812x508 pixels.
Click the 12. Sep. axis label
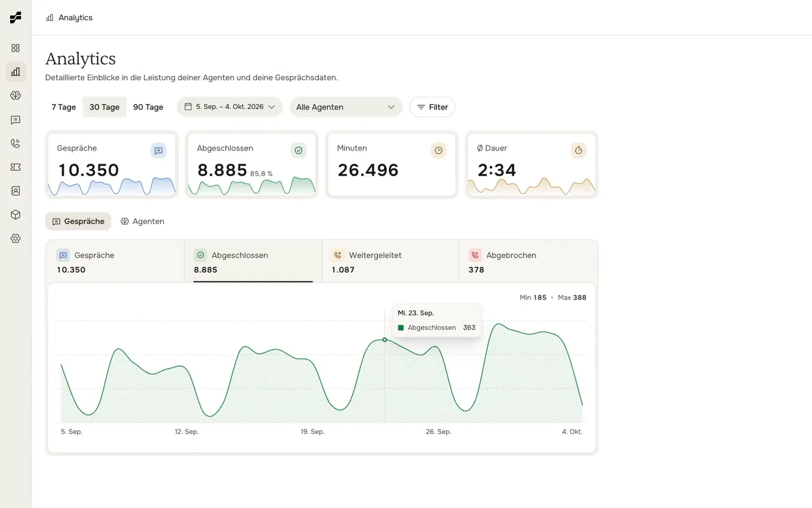coord(186,432)
